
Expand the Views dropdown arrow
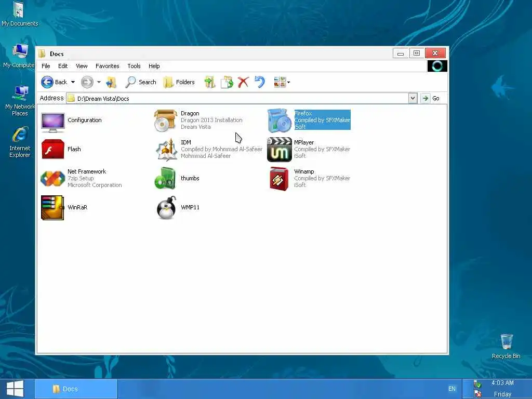(x=288, y=82)
